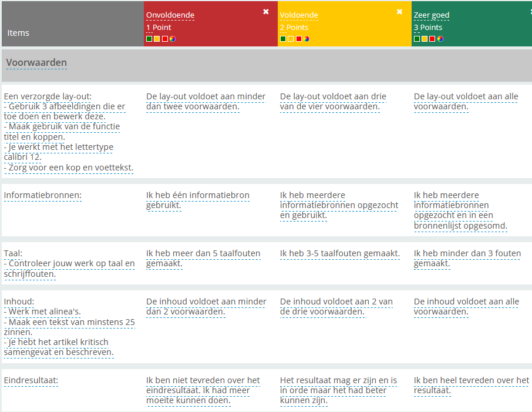Viewport: 532px width, 412px height.
Task: Open the color wheel picker for Onvoldoende
Action: tap(173, 39)
